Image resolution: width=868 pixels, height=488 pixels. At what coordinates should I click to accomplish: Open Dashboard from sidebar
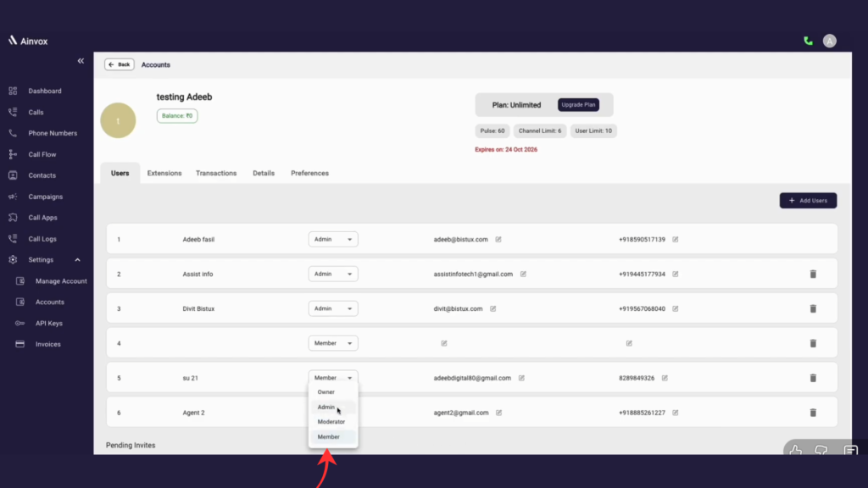point(44,91)
